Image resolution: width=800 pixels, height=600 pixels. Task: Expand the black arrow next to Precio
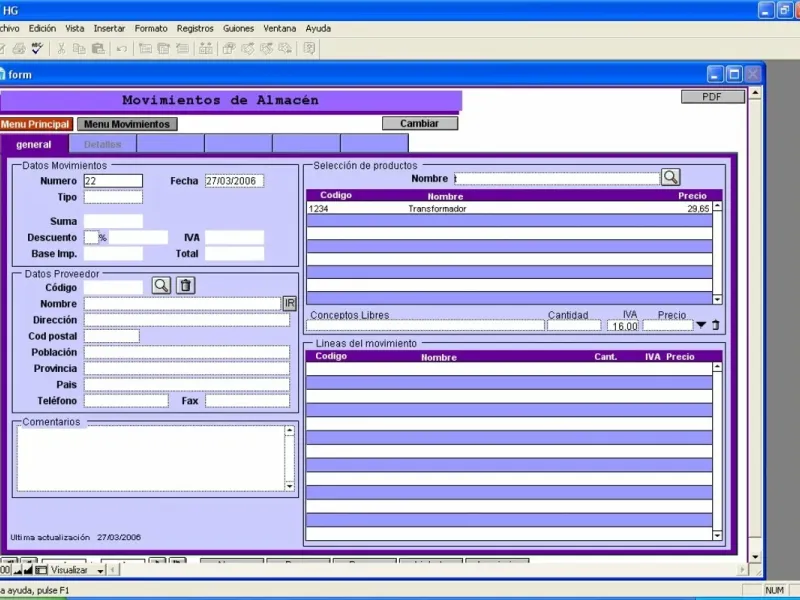point(701,325)
